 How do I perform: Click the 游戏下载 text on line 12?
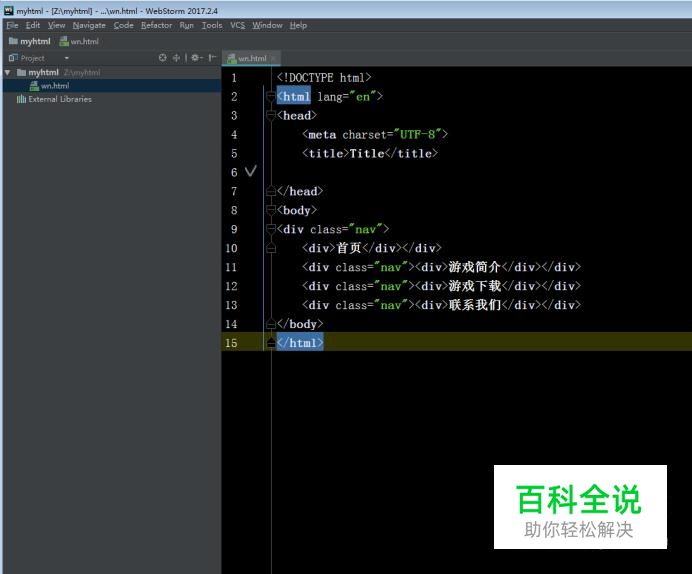tap(475, 286)
